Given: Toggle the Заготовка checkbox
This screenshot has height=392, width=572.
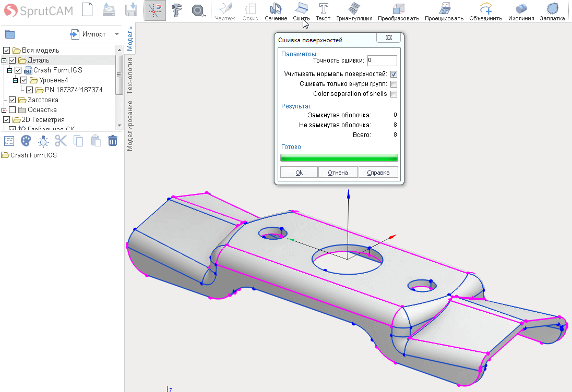Looking at the screenshot, I should pyautogui.click(x=12, y=100).
